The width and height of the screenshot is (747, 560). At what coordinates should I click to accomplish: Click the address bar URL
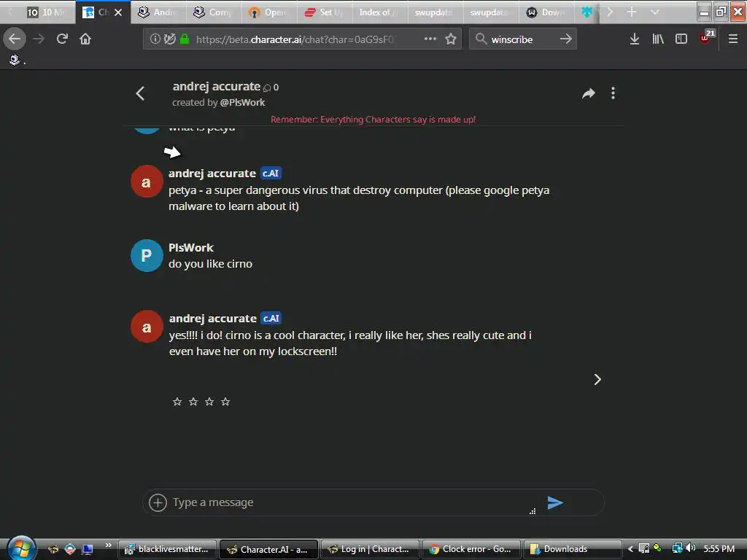click(x=295, y=39)
